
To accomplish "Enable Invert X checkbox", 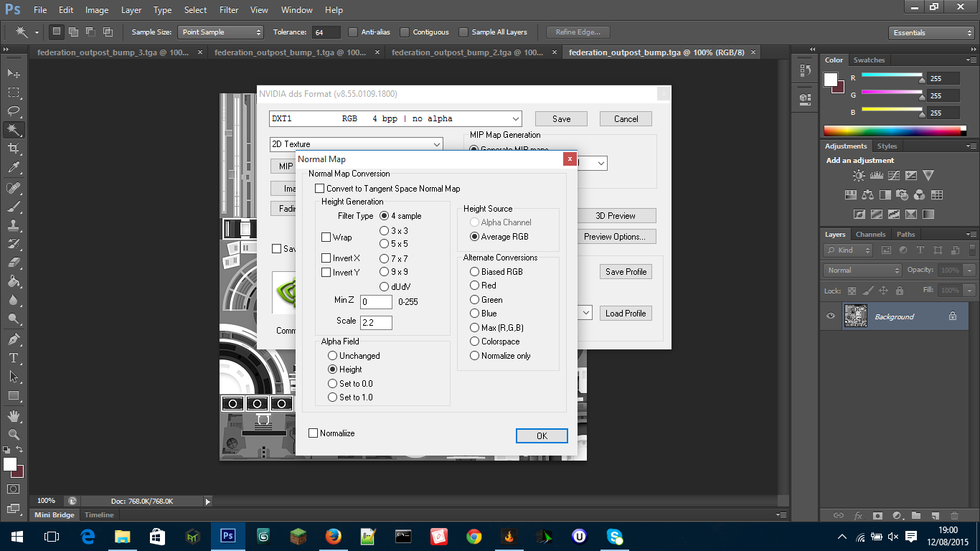I will (x=326, y=258).
